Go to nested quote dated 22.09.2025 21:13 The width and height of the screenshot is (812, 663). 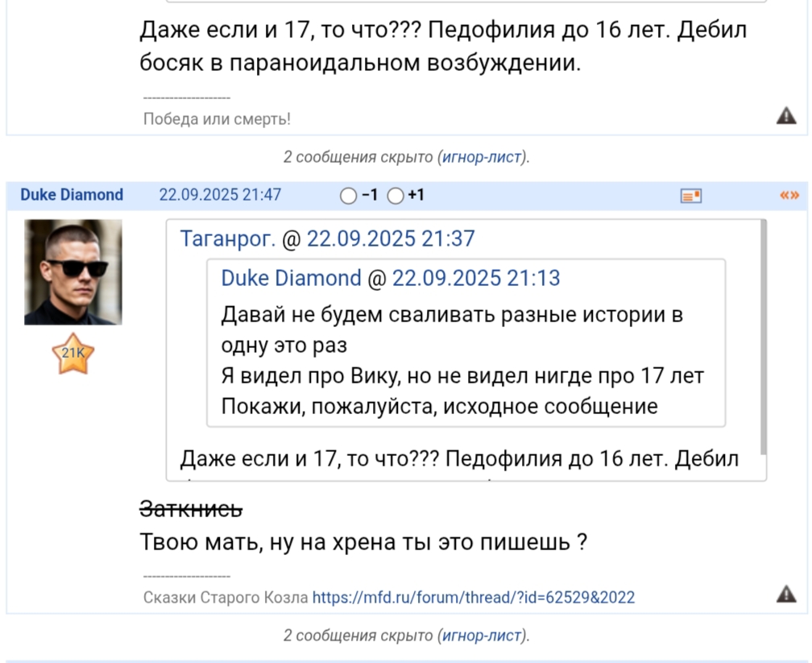476,278
